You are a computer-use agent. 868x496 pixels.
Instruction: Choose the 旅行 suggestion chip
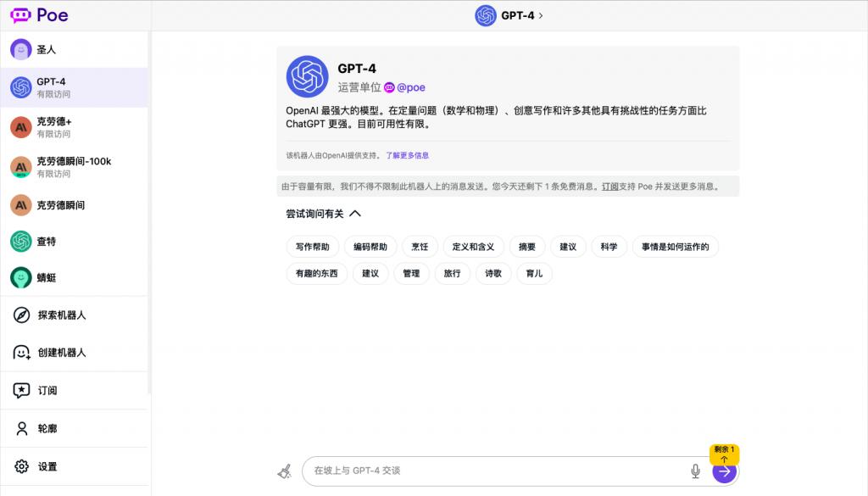point(453,274)
